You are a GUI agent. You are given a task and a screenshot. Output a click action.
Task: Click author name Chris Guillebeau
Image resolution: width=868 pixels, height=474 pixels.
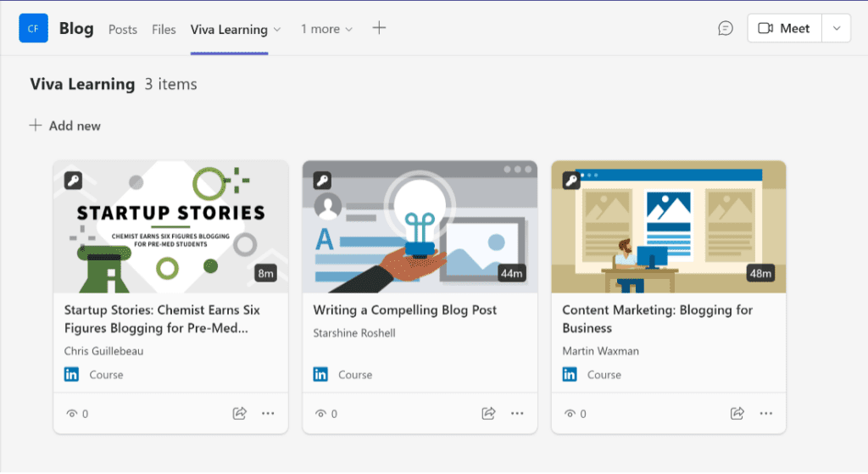[103, 351]
